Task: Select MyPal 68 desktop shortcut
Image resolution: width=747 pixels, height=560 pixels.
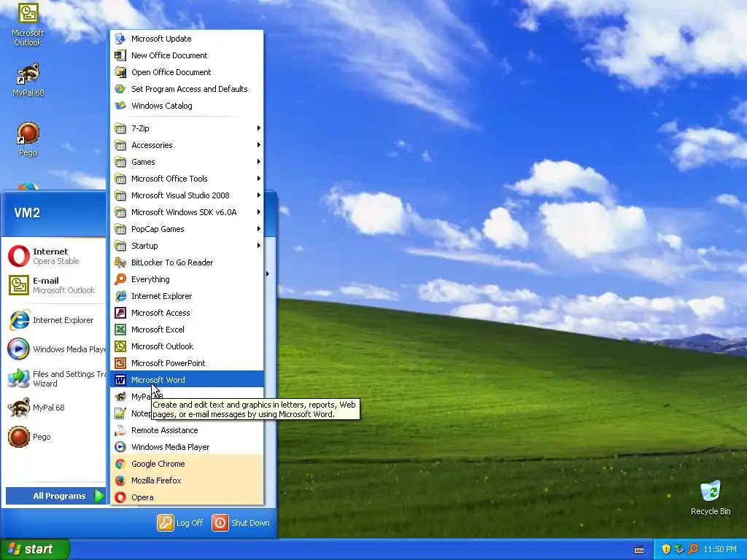Action: point(28,80)
